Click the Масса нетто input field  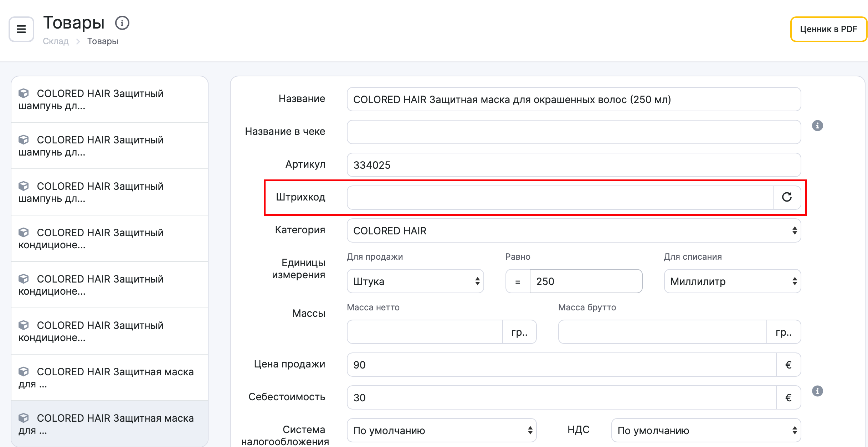pos(424,332)
